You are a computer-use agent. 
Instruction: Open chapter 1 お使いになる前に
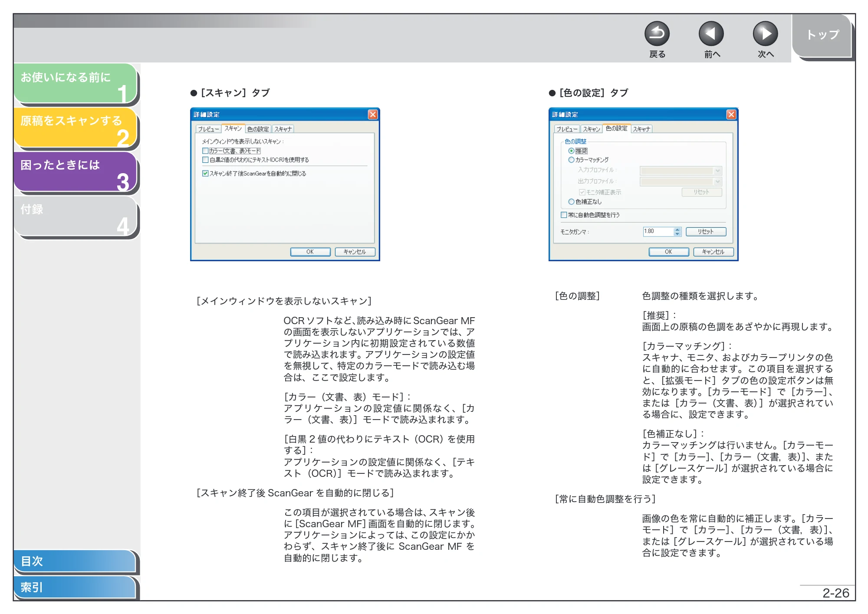point(76,84)
